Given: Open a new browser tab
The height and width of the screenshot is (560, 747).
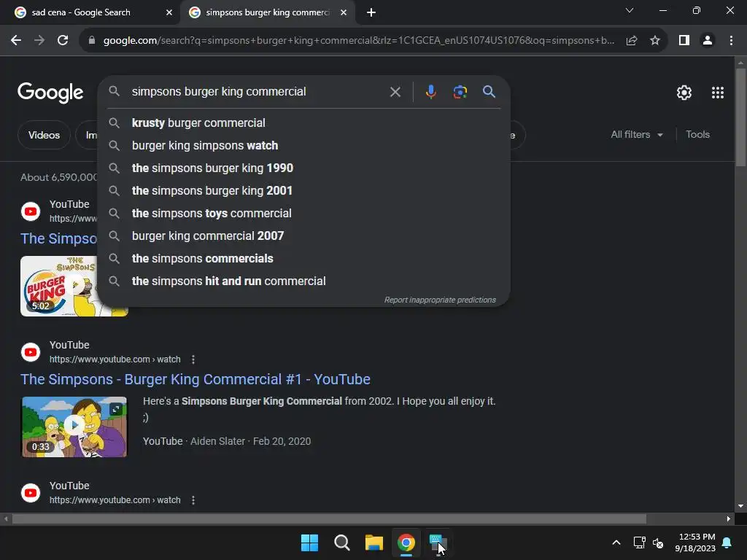Looking at the screenshot, I should tap(371, 12).
